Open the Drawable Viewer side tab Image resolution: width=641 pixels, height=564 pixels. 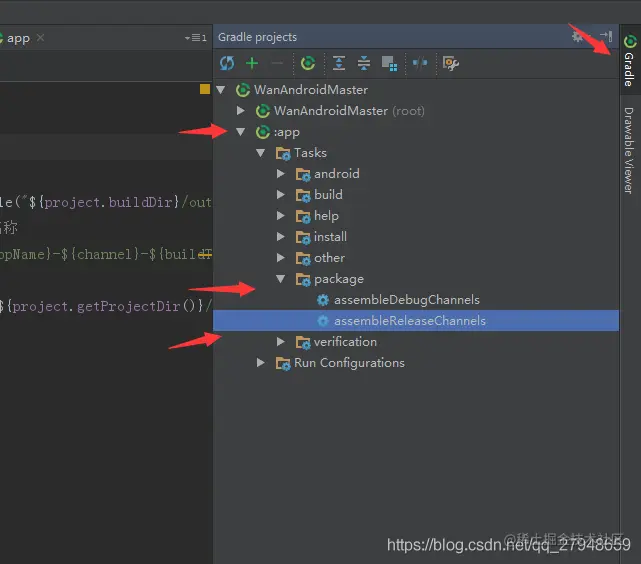click(x=629, y=150)
